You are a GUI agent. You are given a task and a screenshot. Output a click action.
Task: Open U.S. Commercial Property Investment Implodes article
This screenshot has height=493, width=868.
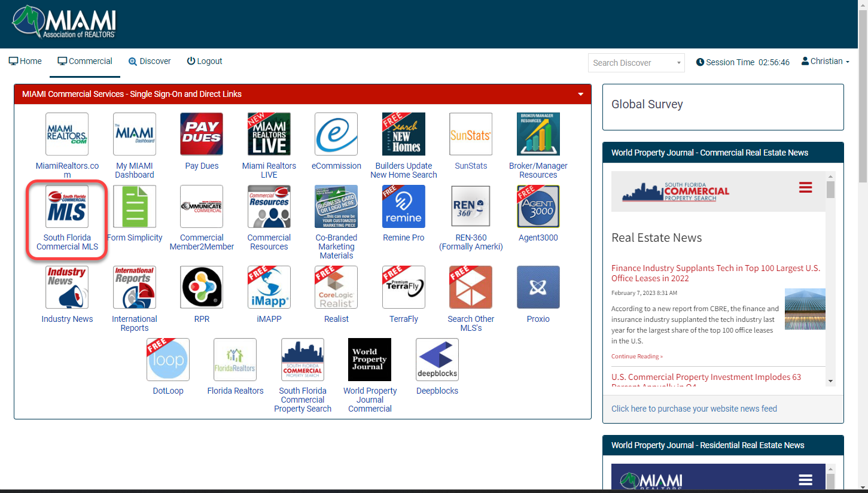tap(706, 381)
